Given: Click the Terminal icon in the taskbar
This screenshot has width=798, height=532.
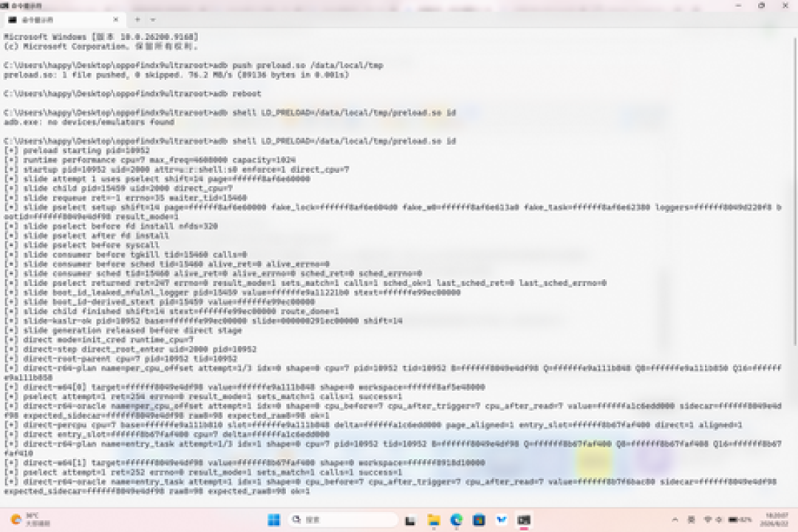Looking at the screenshot, I should tap(524, 519).
